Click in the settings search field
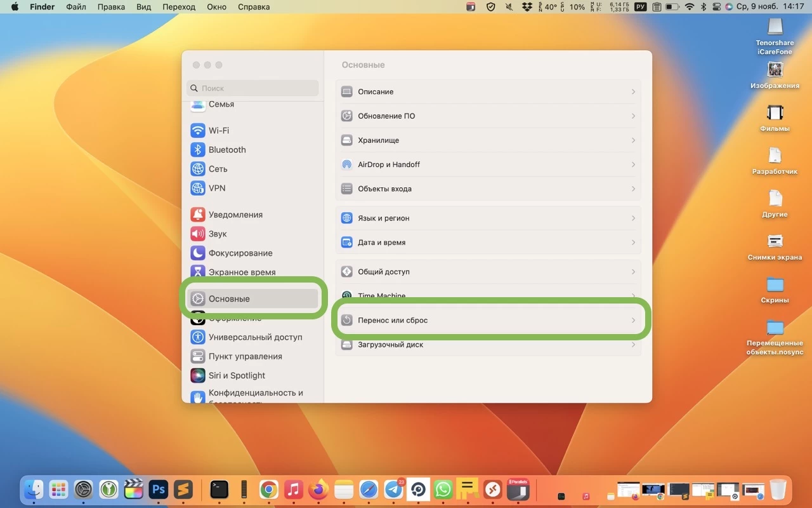Viewport: 812px width, 508px height. (252, 88)
